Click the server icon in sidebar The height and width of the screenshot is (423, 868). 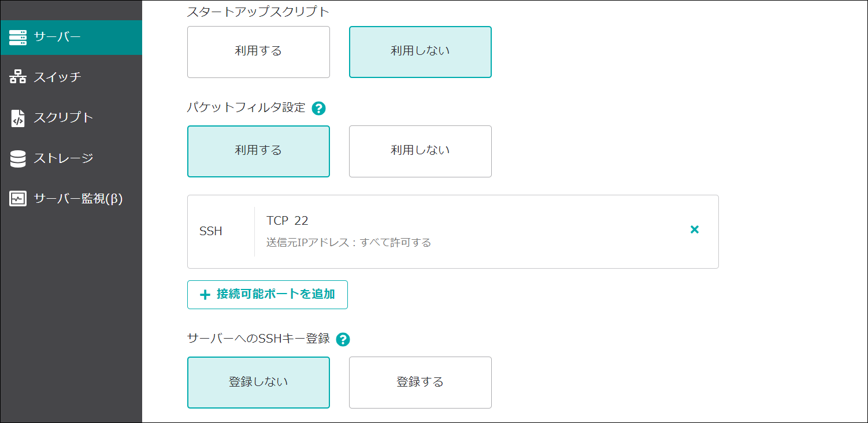point(18,38)
